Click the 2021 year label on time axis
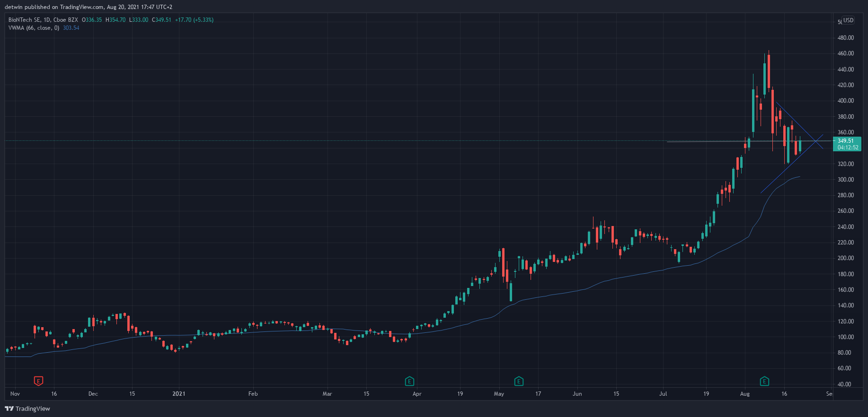 [179, 394]
